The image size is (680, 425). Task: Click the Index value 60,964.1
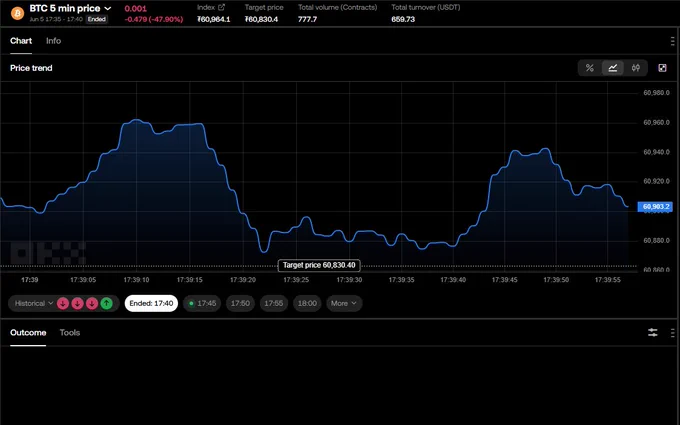(214, 19)
